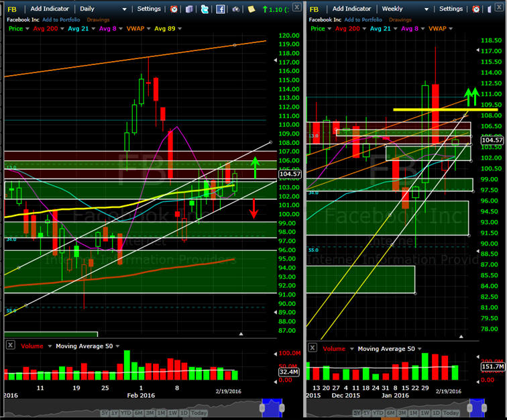Open Drawings link in the Daily chart
The height and width of the screenshot is (420, 507).
(x=98, y=19)
